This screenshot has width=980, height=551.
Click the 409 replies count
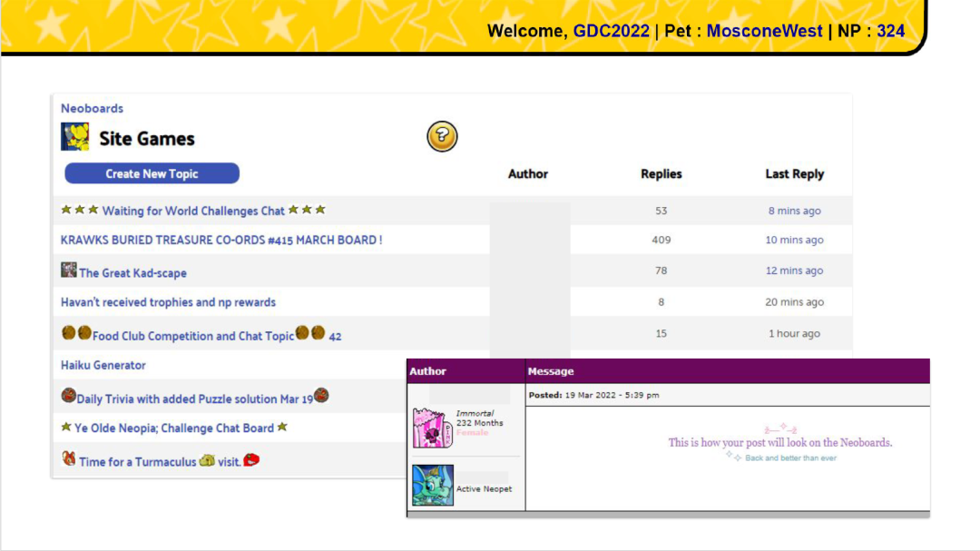pos(661,240)
